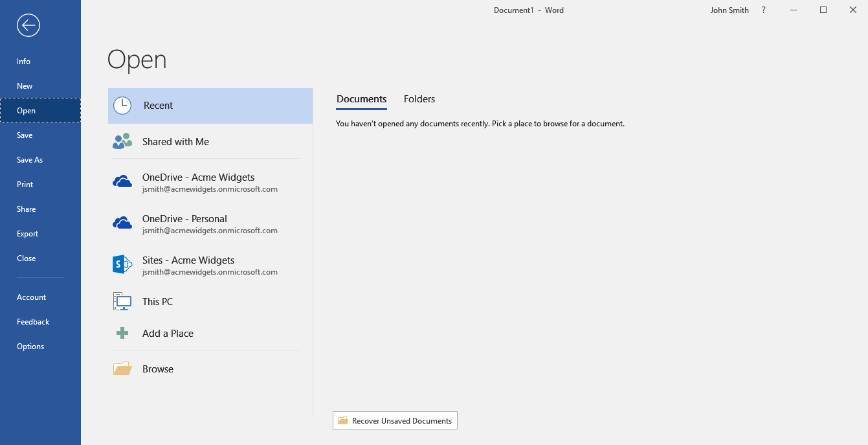
Task: Click the email under Sites - Acme Widgets
Action: (x=210, y=272)
